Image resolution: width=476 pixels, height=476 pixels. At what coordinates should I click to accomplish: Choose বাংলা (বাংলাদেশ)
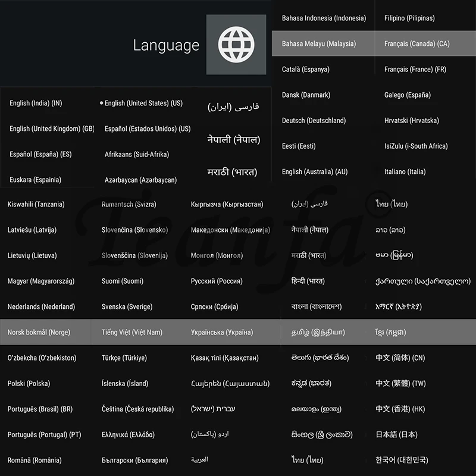coord(317,306)
